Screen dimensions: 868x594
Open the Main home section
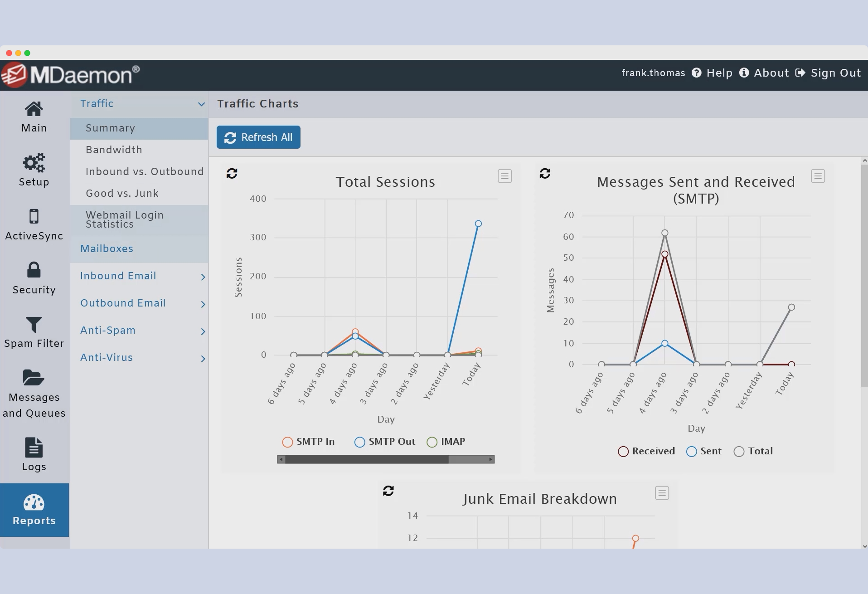coord(34,117)
